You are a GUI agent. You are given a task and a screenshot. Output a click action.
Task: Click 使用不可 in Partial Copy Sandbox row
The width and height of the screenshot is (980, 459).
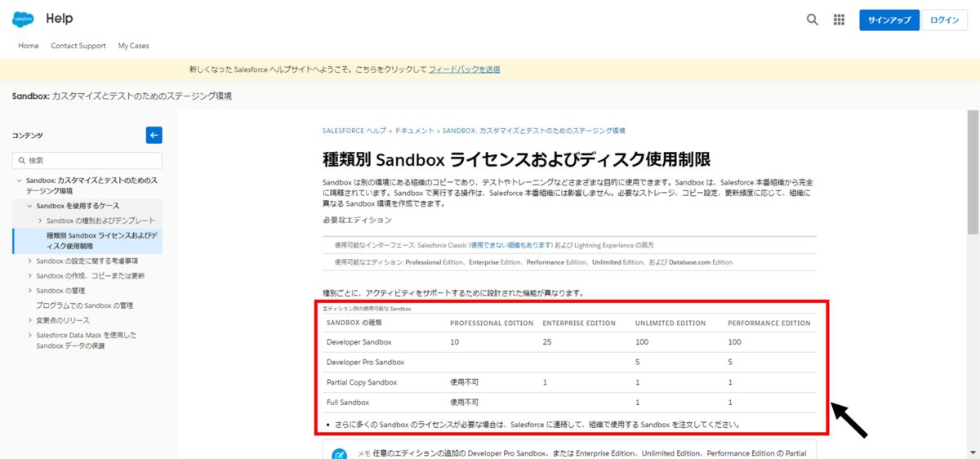point(464,382)
